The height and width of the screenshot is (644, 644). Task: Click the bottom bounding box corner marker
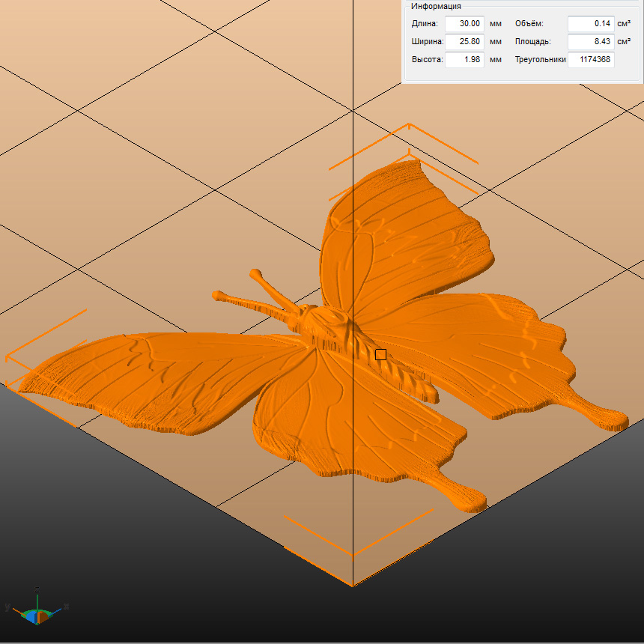click(353, 556)
